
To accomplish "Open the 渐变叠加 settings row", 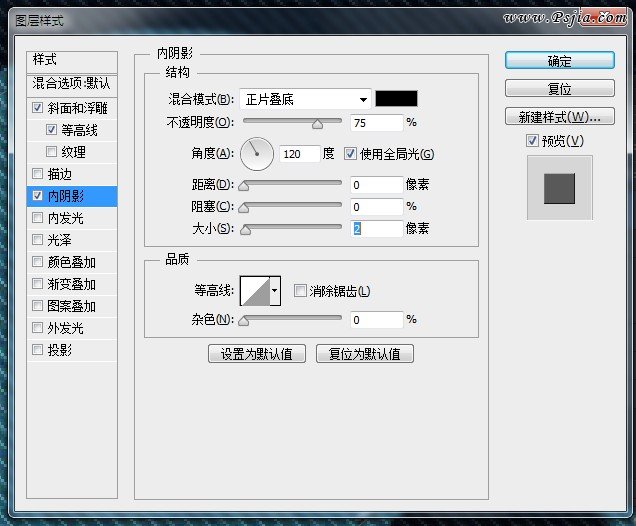I will pyautogui.click(x=72, y=283).
